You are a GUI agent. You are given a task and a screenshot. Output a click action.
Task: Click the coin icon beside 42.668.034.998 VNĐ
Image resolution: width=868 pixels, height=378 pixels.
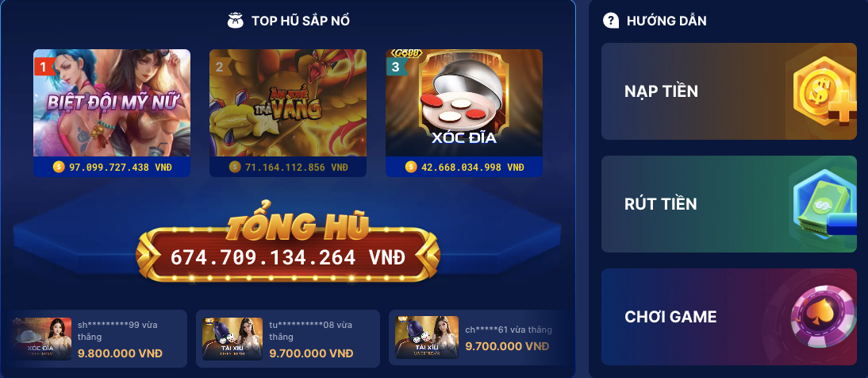click(411, 167)
